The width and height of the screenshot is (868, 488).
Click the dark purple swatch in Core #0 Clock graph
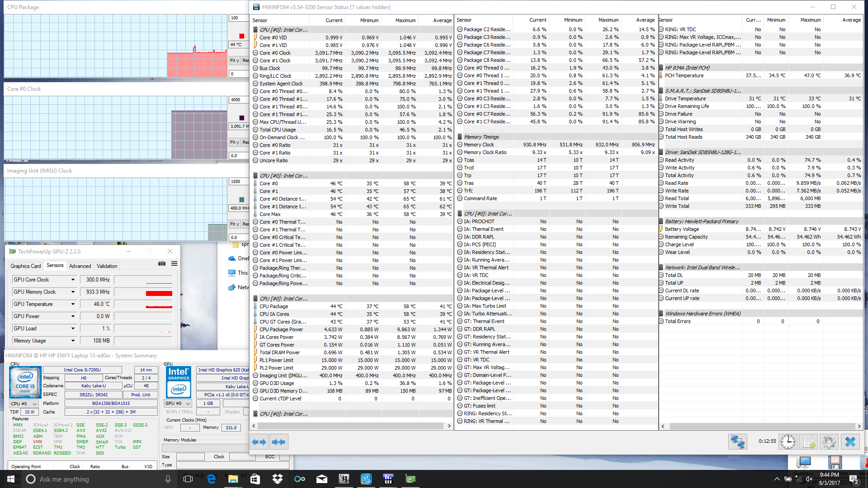[241, 118]
